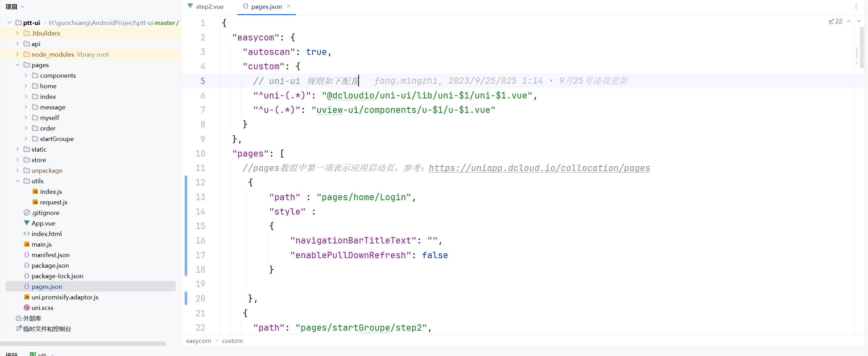Click the git change marker at line 20

click(x=186, y=298)
